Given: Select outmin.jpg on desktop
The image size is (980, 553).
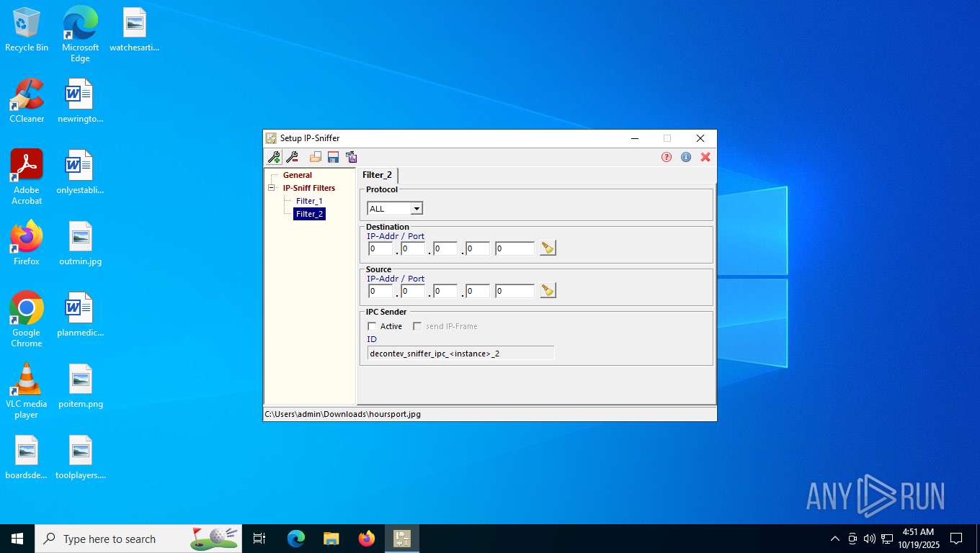Looking at the screenshot, I should pyautogui.click(x=80, y=243).
